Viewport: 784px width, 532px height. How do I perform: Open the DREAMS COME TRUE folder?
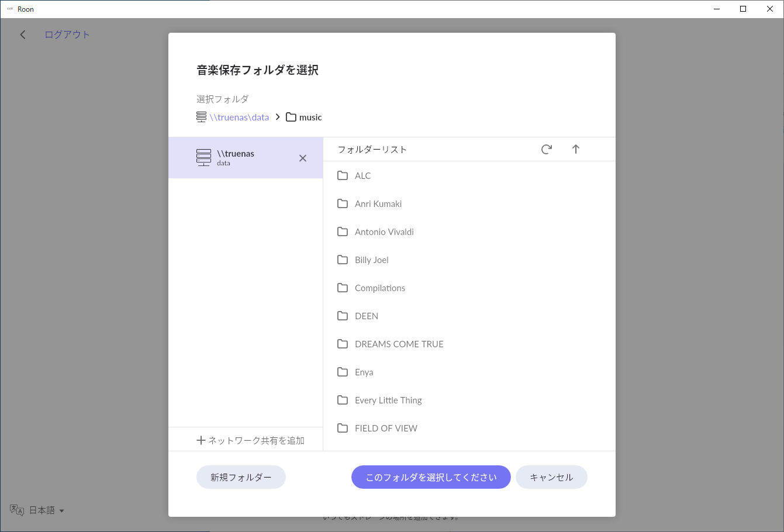tap(469, 344)
